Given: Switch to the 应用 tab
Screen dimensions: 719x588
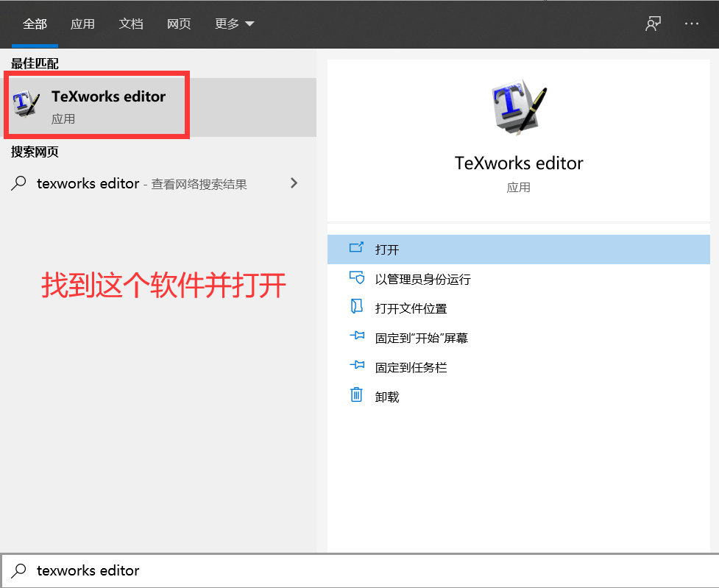Looking at the screenshot, I should click(82, 24).
